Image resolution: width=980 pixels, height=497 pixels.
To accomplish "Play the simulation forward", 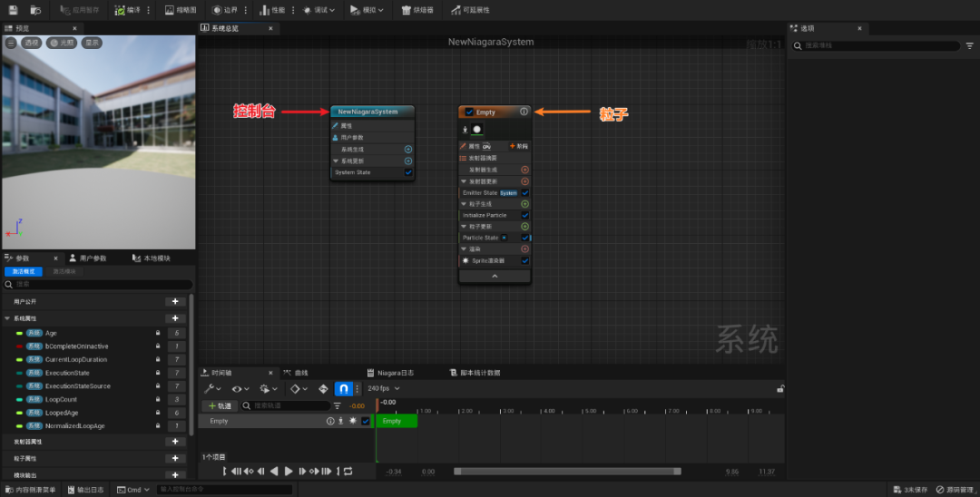I will [289, 472].
